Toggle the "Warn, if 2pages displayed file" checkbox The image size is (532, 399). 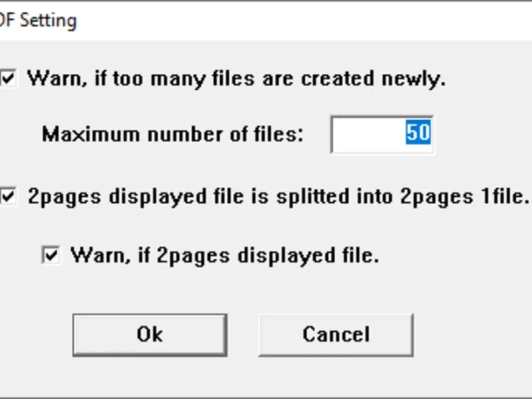(x=51, y=255)
